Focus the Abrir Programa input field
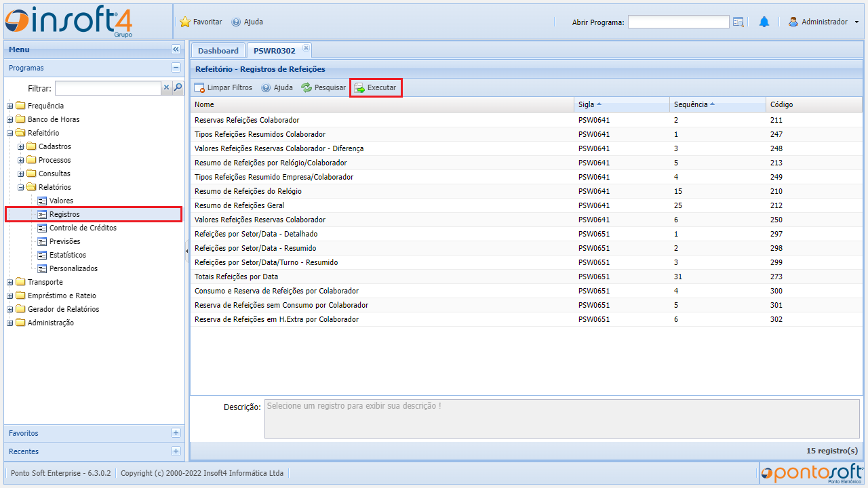Viewport: 868px width, 488px height. (678, 22)
